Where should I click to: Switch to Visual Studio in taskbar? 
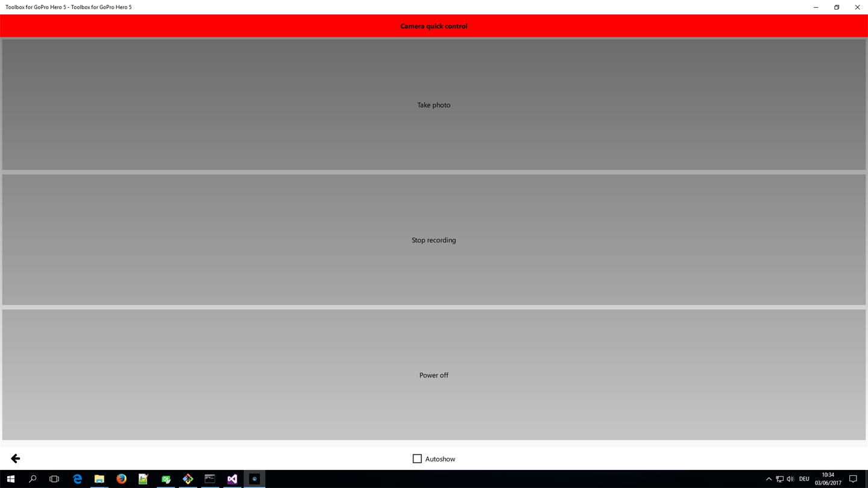[232, 479]
